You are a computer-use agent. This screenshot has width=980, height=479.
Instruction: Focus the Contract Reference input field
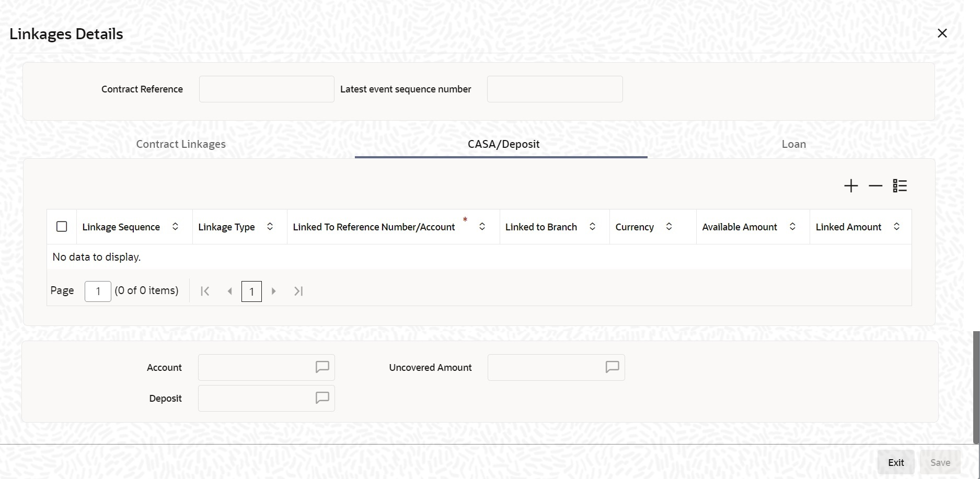point(267,89)
